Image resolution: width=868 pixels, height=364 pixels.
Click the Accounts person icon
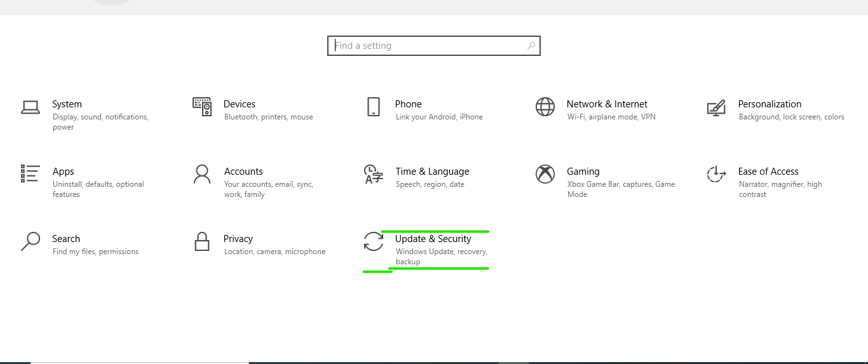(202, 174)
